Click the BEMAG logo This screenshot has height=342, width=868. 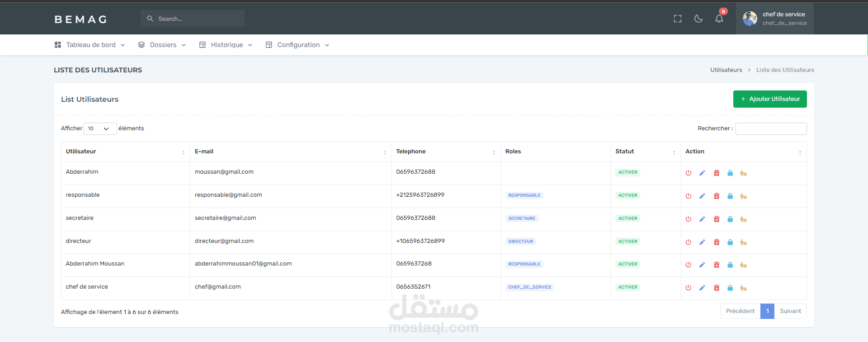(x=81, y=19)
